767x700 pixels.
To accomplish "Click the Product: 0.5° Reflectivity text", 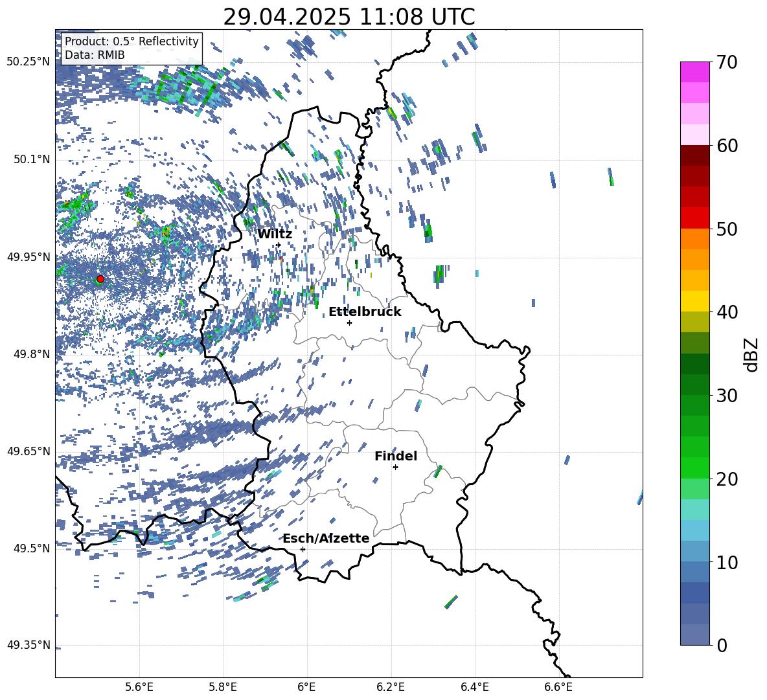I will coord(132,41).
